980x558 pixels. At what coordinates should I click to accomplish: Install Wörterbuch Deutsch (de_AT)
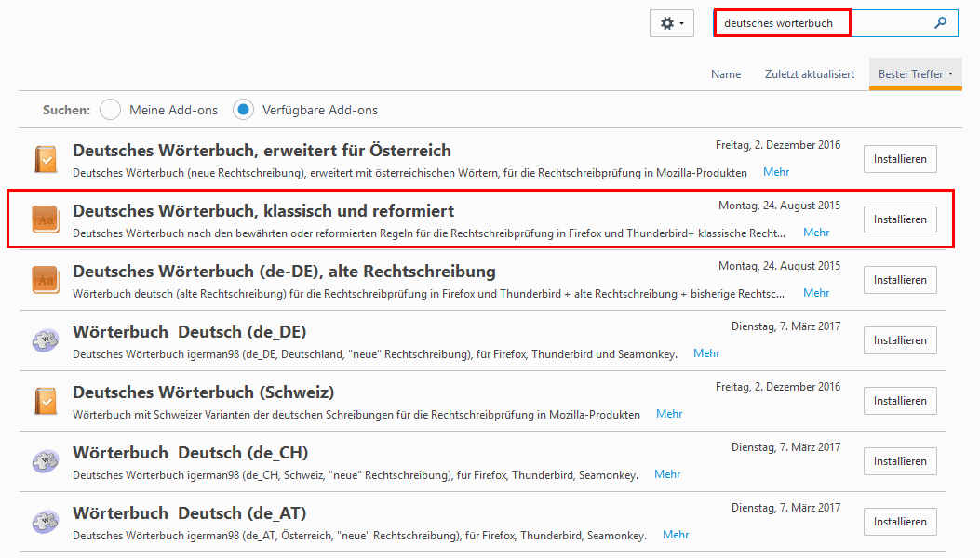pos(900,522)
